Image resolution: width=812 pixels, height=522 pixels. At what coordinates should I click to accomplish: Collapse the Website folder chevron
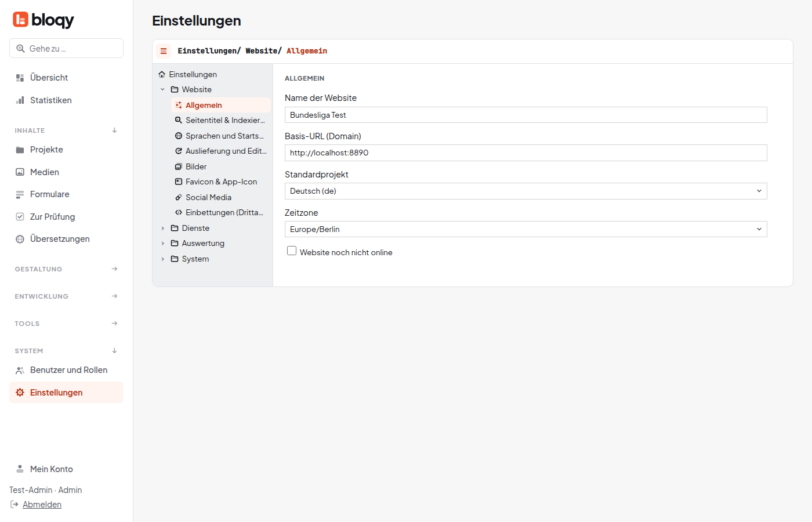(x=162, y=89)
